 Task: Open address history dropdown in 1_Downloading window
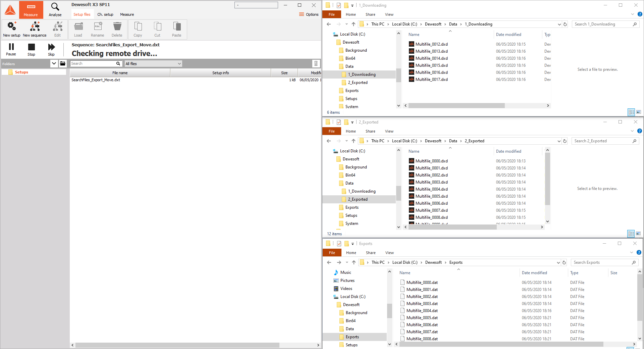559,24
